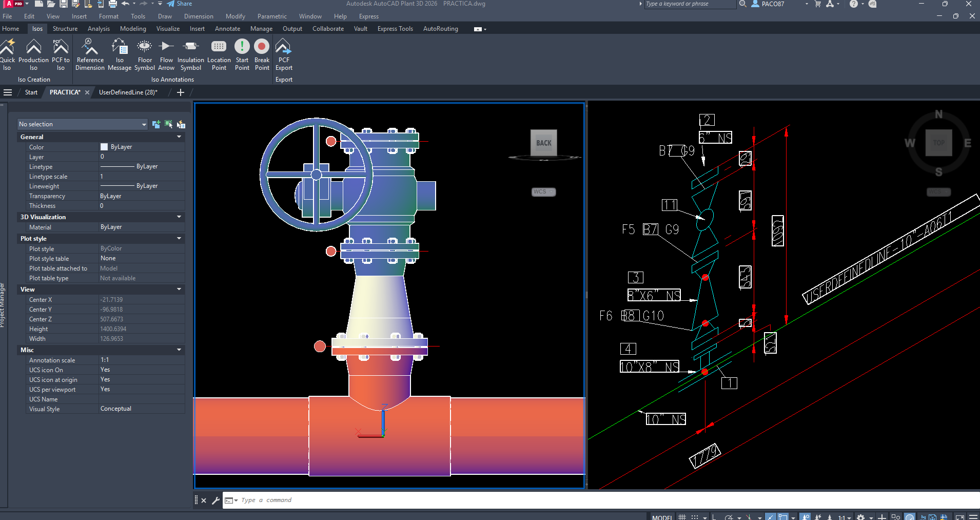Image resolution: width=980 pixels, height=520 pixels.
Task: Click the TOP face on the ViewCube
Action: (x=938, y=143)
